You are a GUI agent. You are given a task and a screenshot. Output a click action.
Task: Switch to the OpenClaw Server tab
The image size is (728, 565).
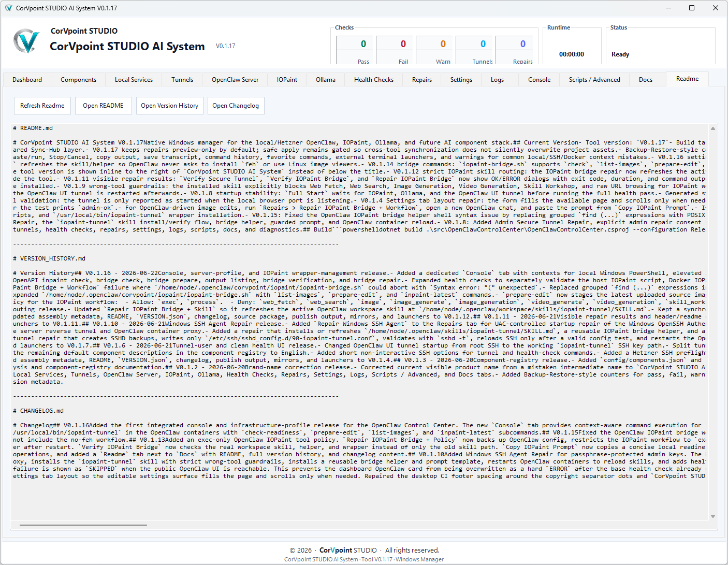click(x=235, y=80)
